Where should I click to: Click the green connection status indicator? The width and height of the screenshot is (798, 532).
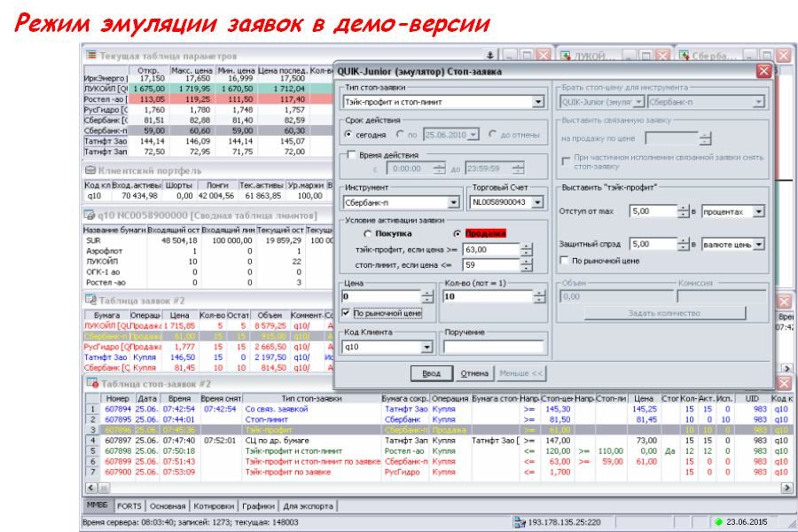coord(718,522)
